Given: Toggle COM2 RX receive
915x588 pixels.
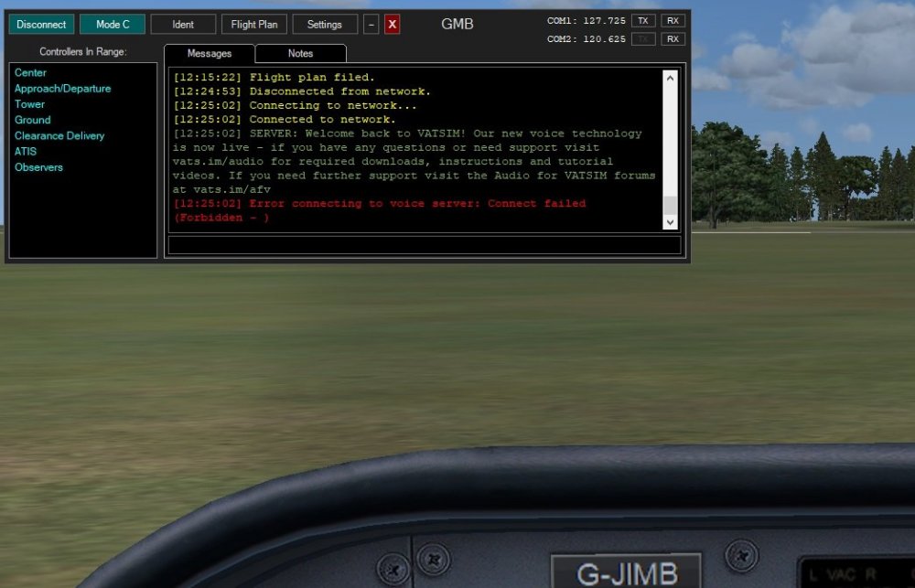Looking at the screenshot, I should (673, 39).
